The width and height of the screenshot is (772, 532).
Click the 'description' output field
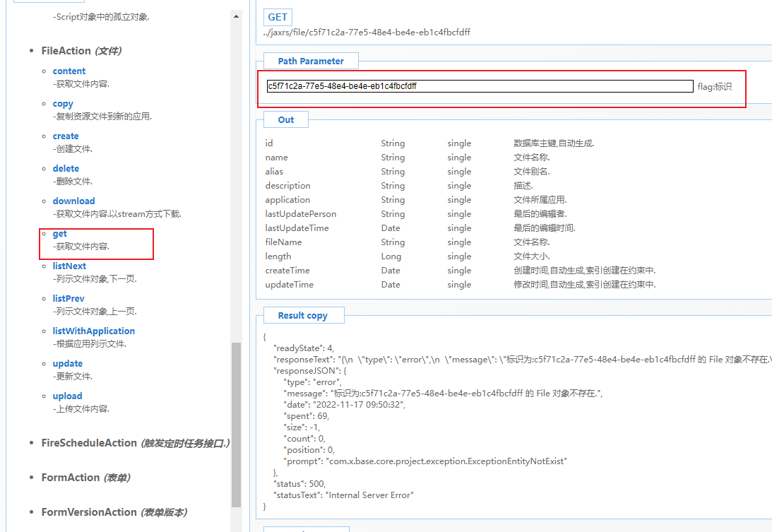click(x=287, y=186)
